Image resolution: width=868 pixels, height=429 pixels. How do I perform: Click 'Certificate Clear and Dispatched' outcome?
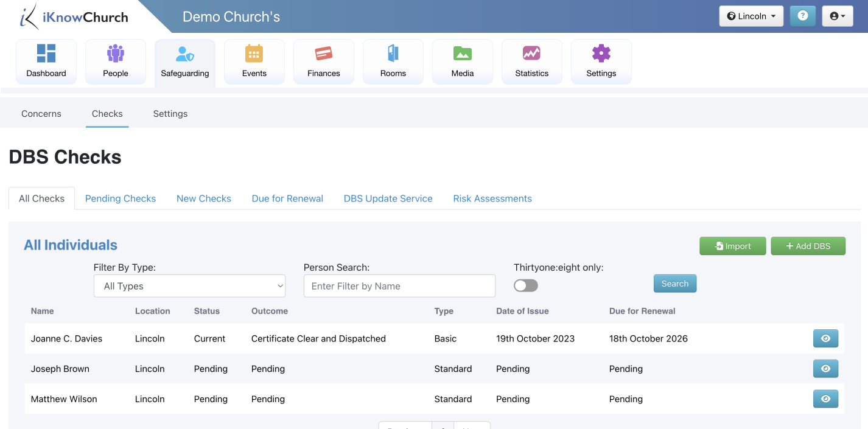(x=318, y=338)
